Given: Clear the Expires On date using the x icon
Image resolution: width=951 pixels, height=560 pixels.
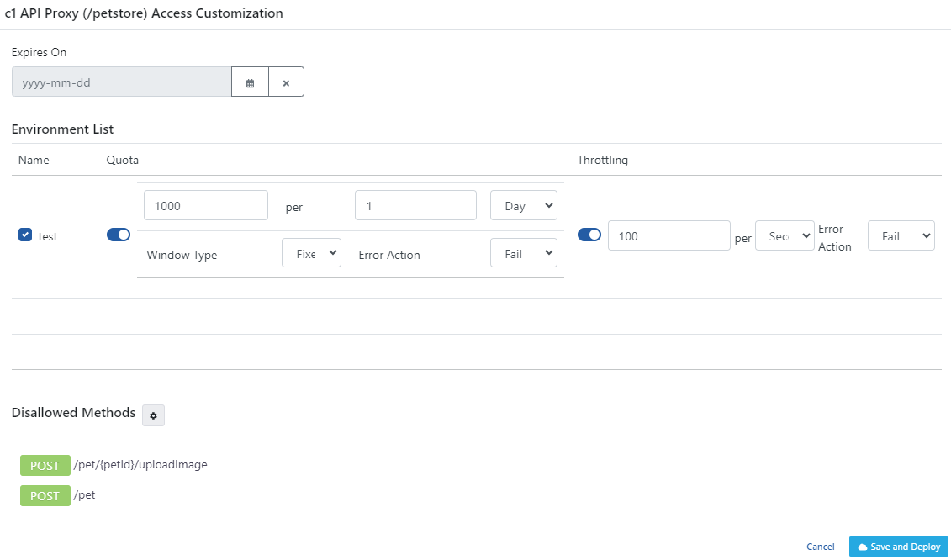Looking at the screenshot, I should tap(286, 82).
